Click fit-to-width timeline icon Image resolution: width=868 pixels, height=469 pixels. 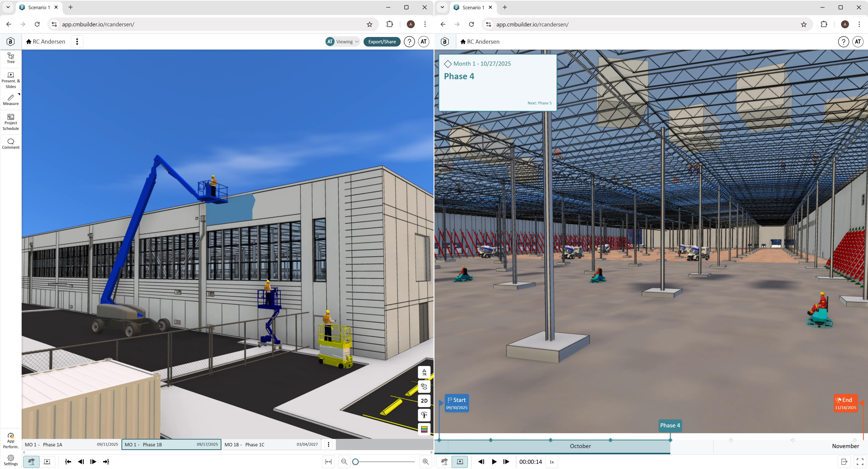tap(328, 462)
